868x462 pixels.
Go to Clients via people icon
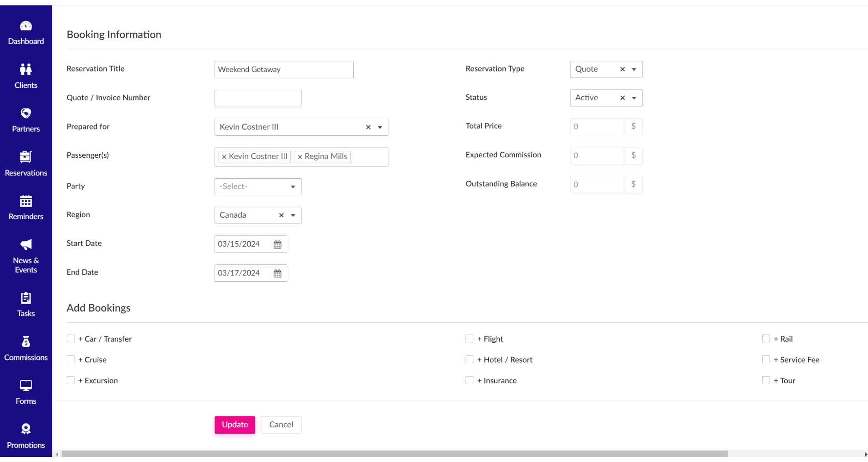(26, 69)
